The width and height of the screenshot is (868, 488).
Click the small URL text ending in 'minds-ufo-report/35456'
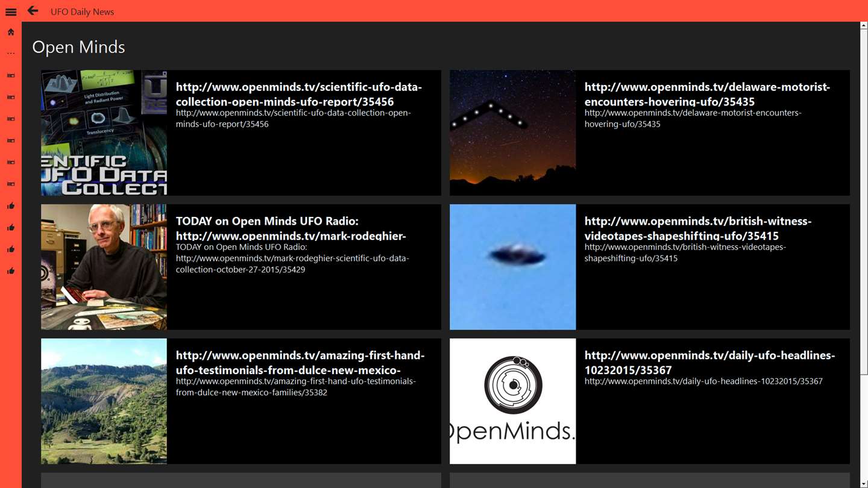click(293, 119)
